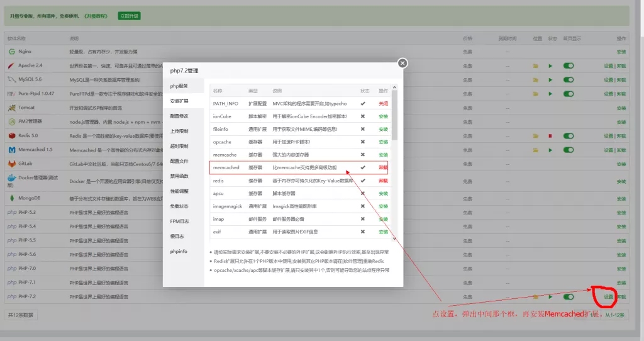Open the 升级教程 link in banner
This screenshot has height=341, width=644.
pyautogui.click(x=96, y=16)
